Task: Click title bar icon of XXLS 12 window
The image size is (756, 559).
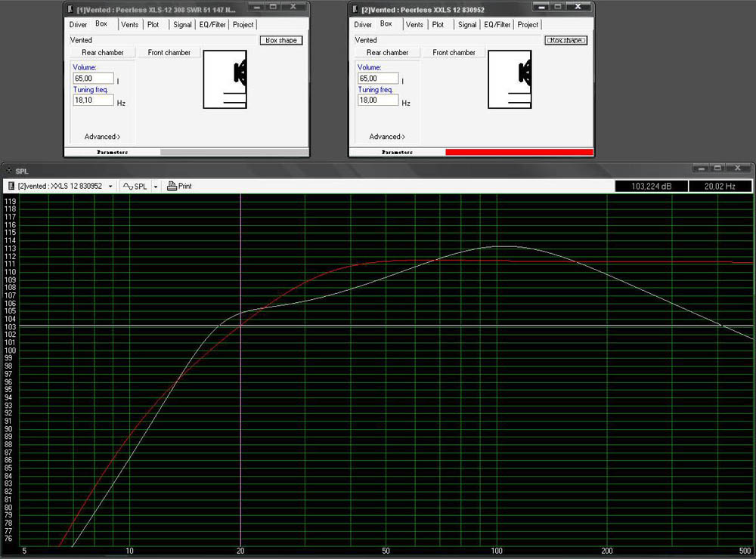Action: (x=355, y=9)
